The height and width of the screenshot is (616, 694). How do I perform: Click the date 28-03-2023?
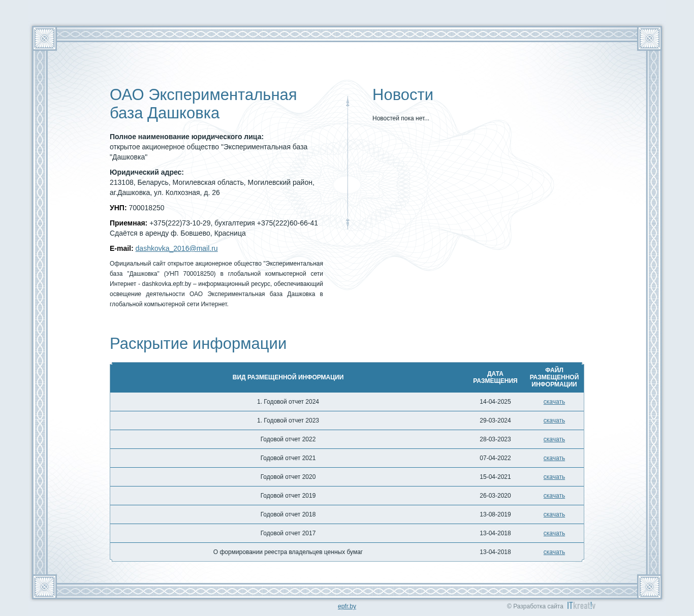tap(495, 439)
